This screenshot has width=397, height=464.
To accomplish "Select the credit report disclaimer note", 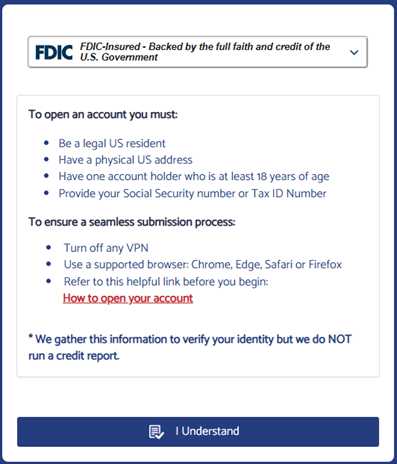I will [190, 347].
